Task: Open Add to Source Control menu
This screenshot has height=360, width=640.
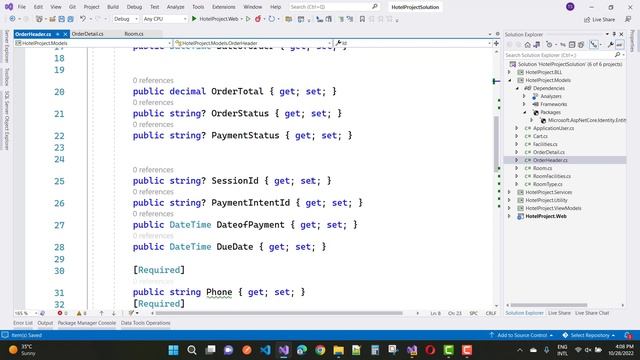Action: (521, 335)
